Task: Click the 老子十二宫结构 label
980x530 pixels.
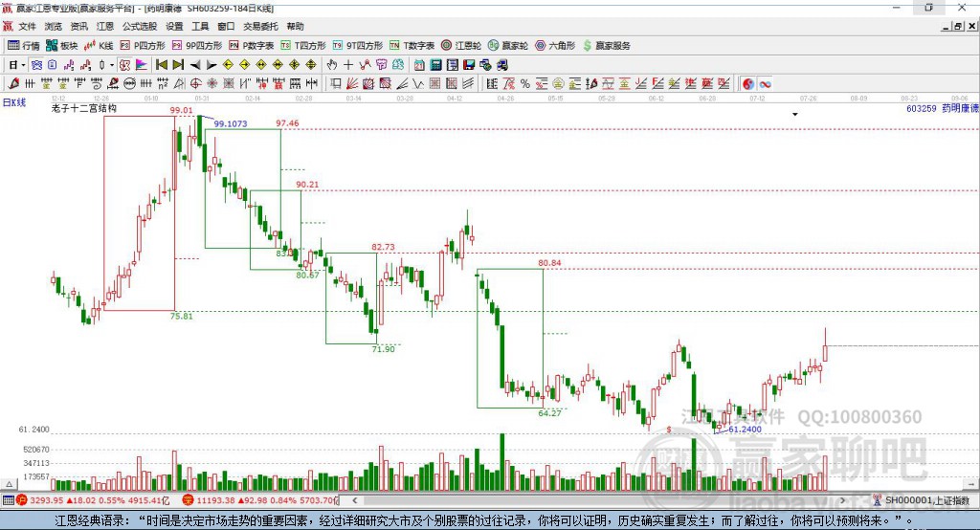Action: 84,108
